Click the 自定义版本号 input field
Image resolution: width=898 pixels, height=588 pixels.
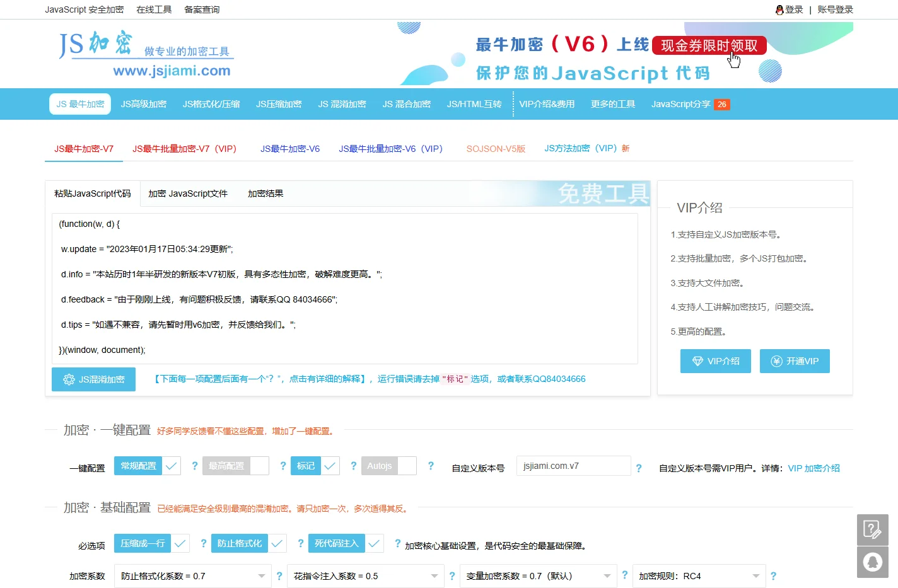pyautogui.click(x=574, y=466)
